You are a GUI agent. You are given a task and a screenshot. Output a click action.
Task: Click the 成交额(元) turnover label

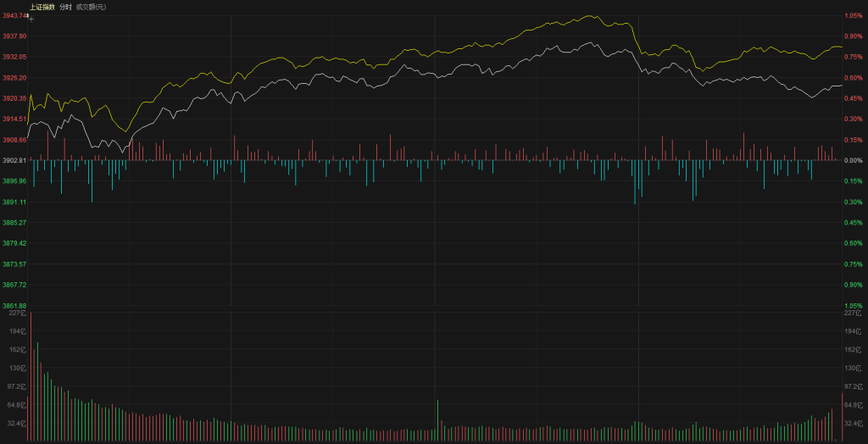pyautogui.click(x=92, y=7)
